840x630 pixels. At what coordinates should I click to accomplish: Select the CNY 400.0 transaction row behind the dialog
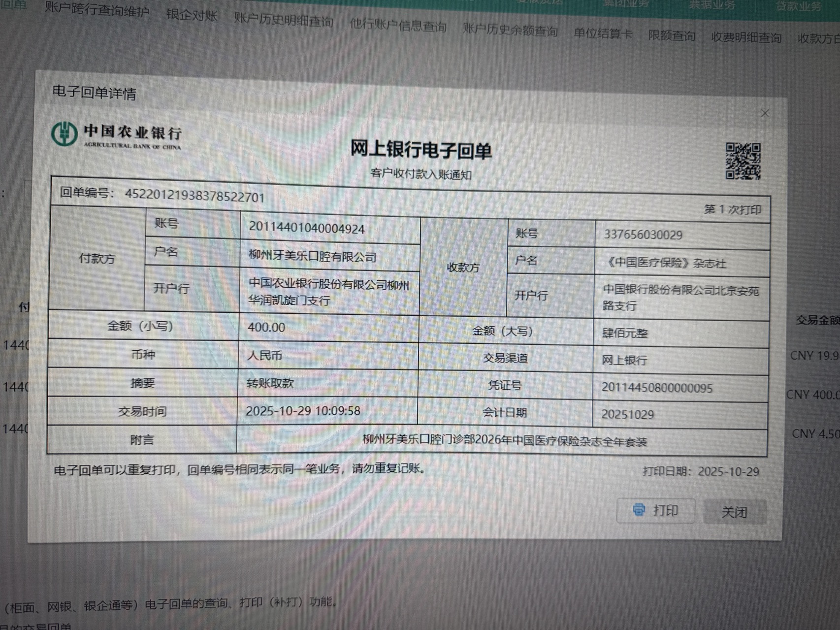(x=812, y=395)
